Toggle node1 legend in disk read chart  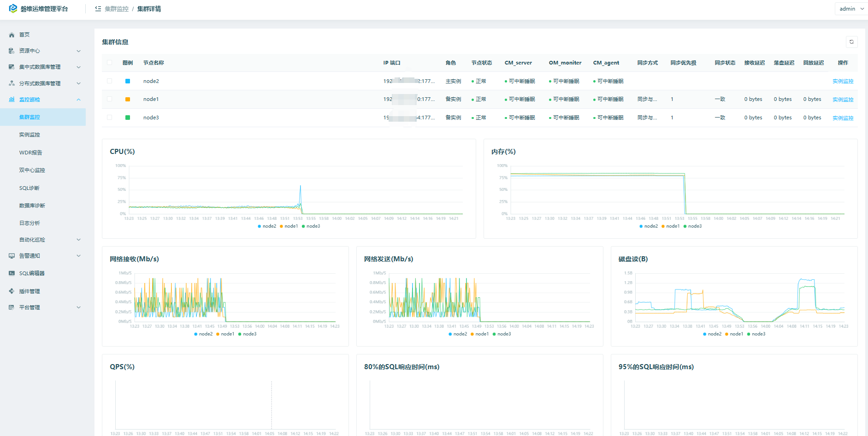(x=734, y=334)
